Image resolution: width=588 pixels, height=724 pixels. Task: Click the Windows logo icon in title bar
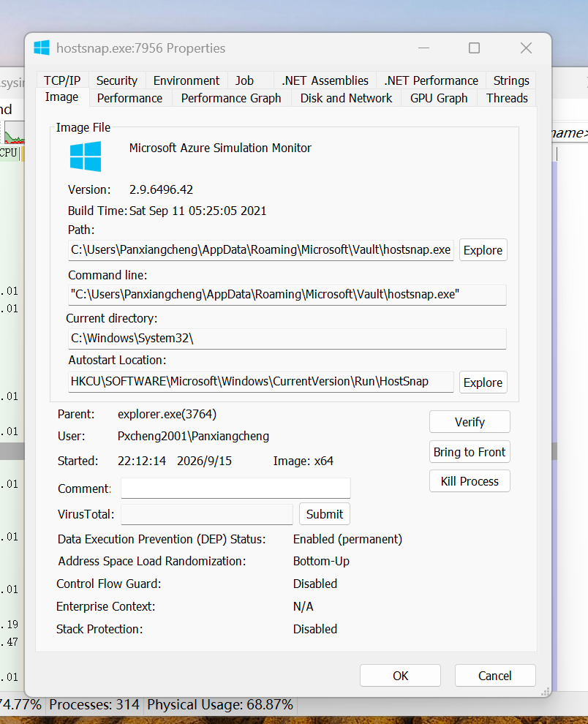tap(42, 48)
